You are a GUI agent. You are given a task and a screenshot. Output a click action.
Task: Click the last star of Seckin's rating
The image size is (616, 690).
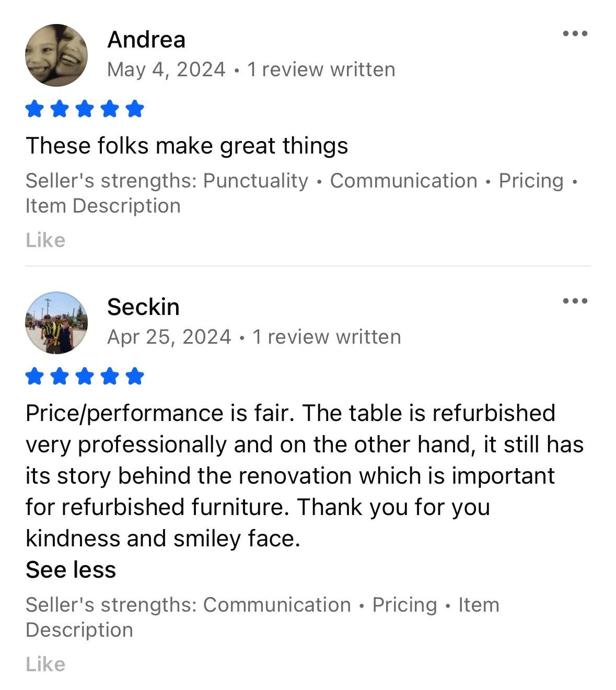[x=135, y=375]
